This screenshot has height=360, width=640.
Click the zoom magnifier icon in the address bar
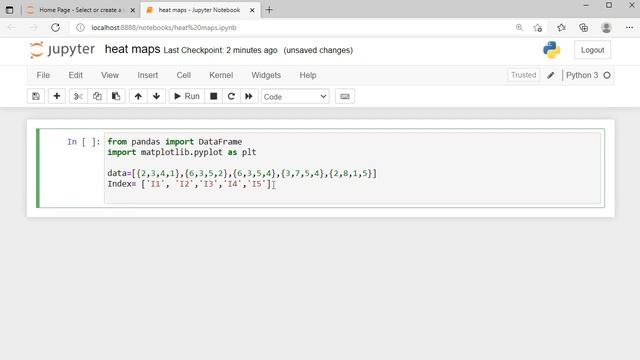(x=519, y=28)
